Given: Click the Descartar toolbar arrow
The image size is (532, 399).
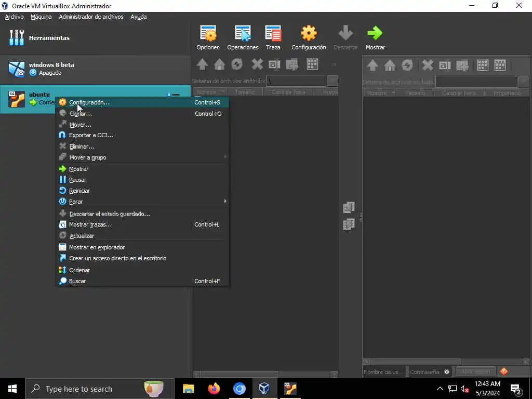Looking at the screenshot, I should click(x=345, y=37).
